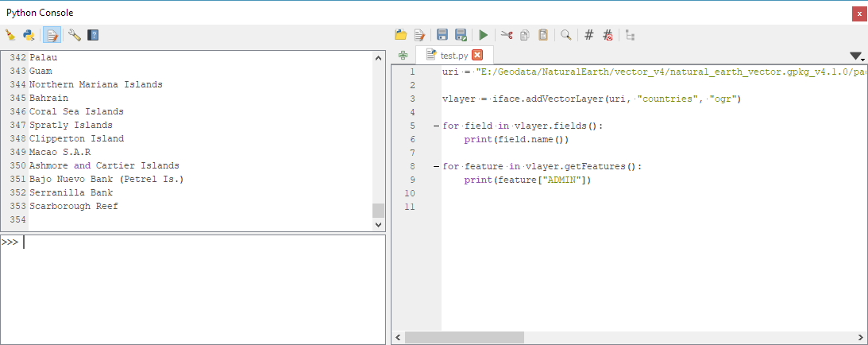The height and width of the screenshot is (345, 868).
Task: Paste clipboard into the editor
Action: (x=543, y=36)
